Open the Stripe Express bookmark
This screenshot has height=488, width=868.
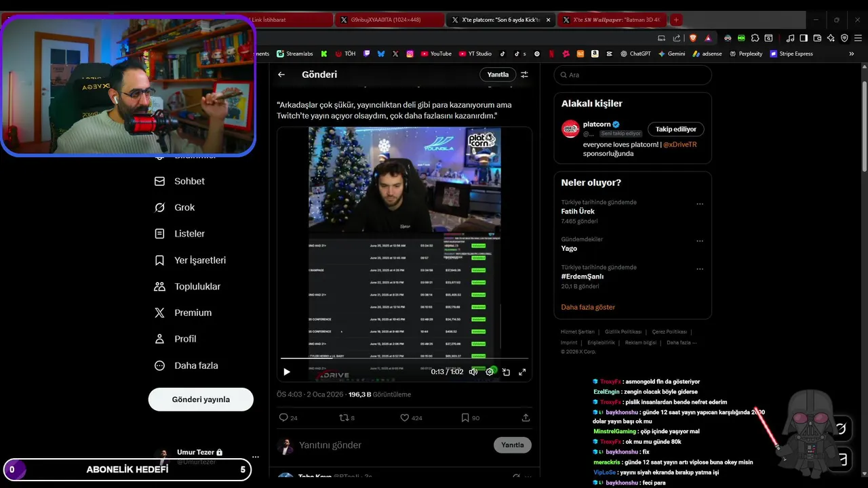pyautogui.click(x=791, y=54)
